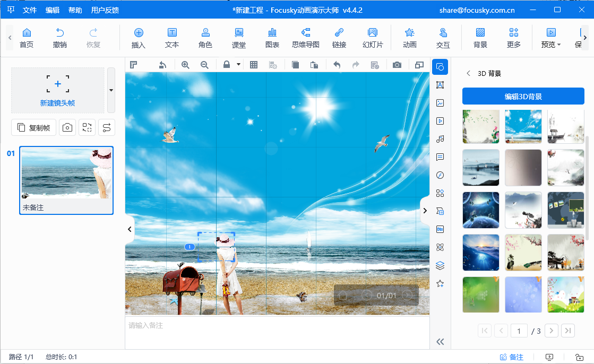594x364 pixels.
Task: Open the layers panel icon in right sidebar
Action: (x=440, y=265)
